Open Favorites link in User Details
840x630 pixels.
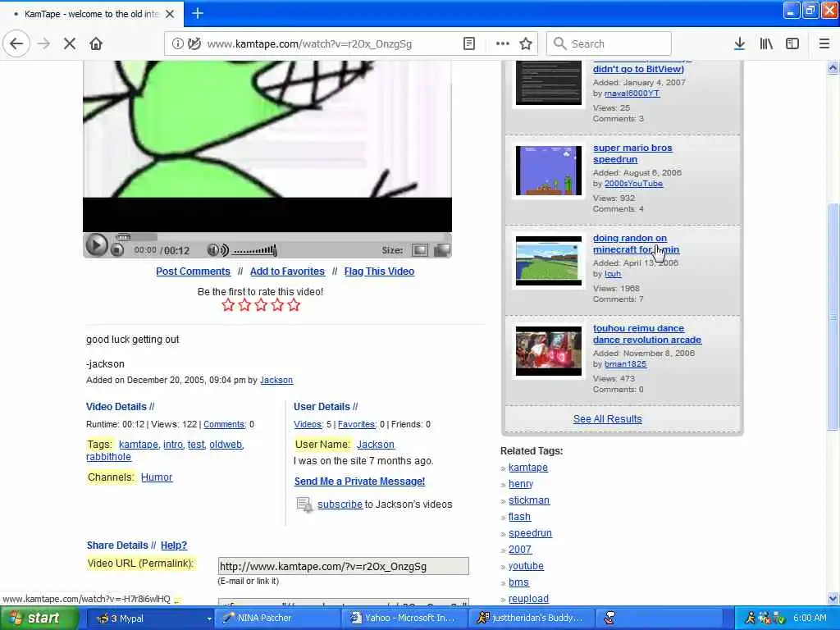[x=356, y=424]
